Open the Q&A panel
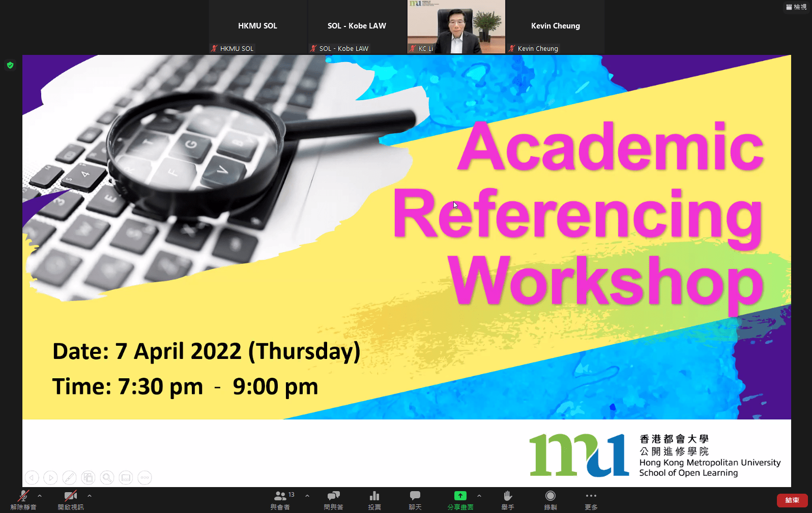 pyautogui.click(x=333, y=499)
